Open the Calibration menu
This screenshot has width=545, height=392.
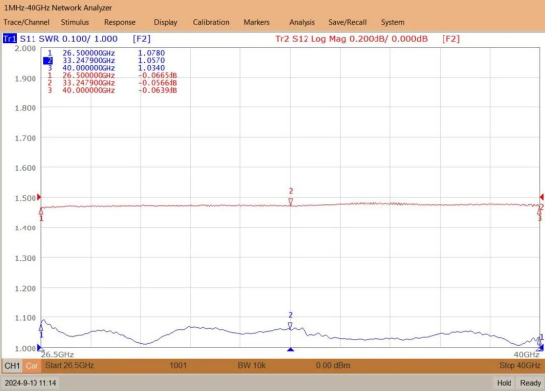(x=211, y=22)
